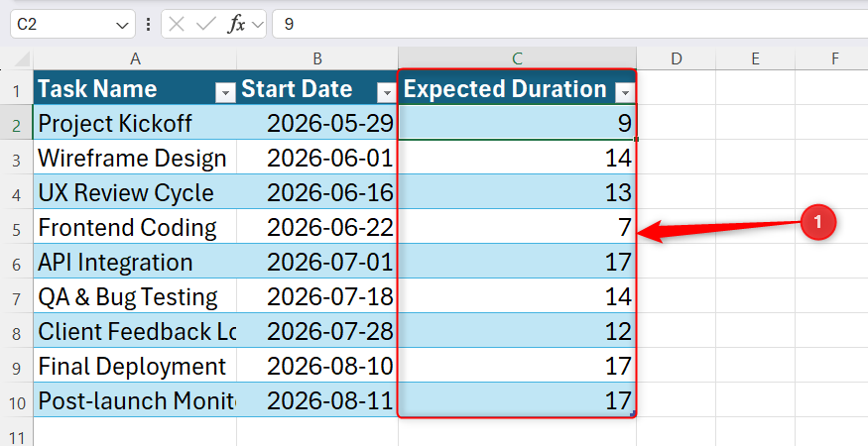Image resolution: width=868 pixels, height=446 pixels.
Task: Select duration cell 12 for Client Feedback
Action: pyautogui.click(x=517, y=330)
